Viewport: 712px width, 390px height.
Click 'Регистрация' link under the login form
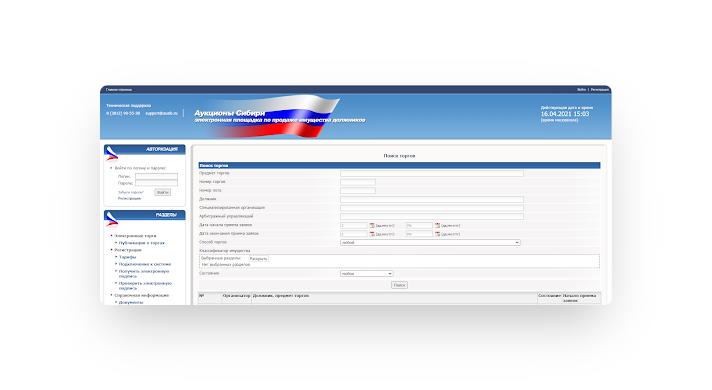(129, 198)
